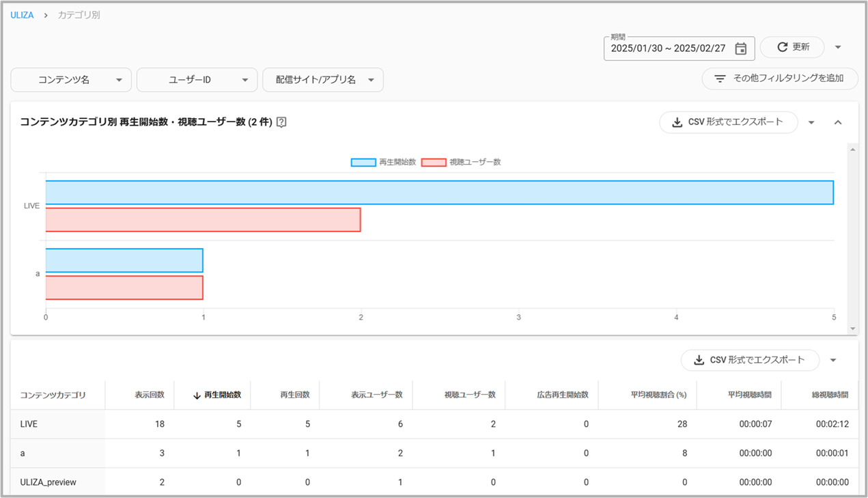Viewport: 868px width, 498px height.
Task: Toggle 視聴ユーザー数 legend series visibility
Action: [461, 162]
